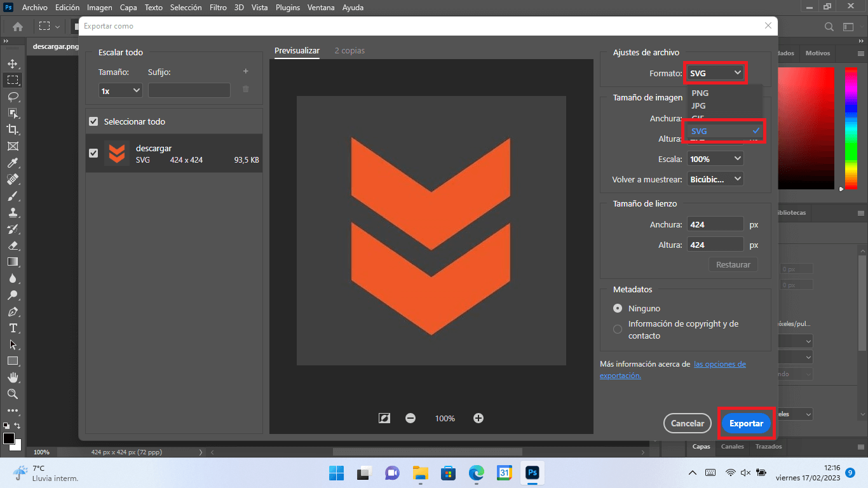Select the Horizontal Type tool
This screenshot has width=868, height=488.
[12, 328]
